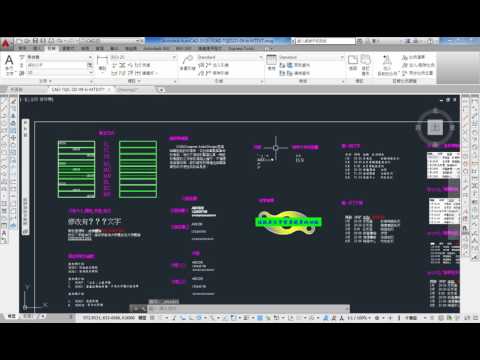Viewport: 480px width, 360px height.
Task: Click the Multiline Text large A button
Action: click(9, 60)
